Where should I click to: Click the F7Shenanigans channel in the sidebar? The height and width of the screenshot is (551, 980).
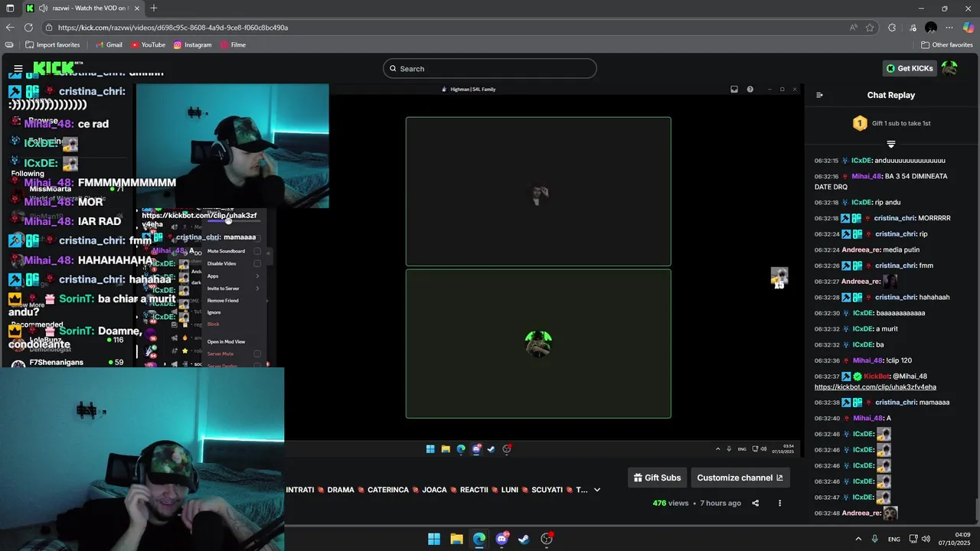[57, 362]
